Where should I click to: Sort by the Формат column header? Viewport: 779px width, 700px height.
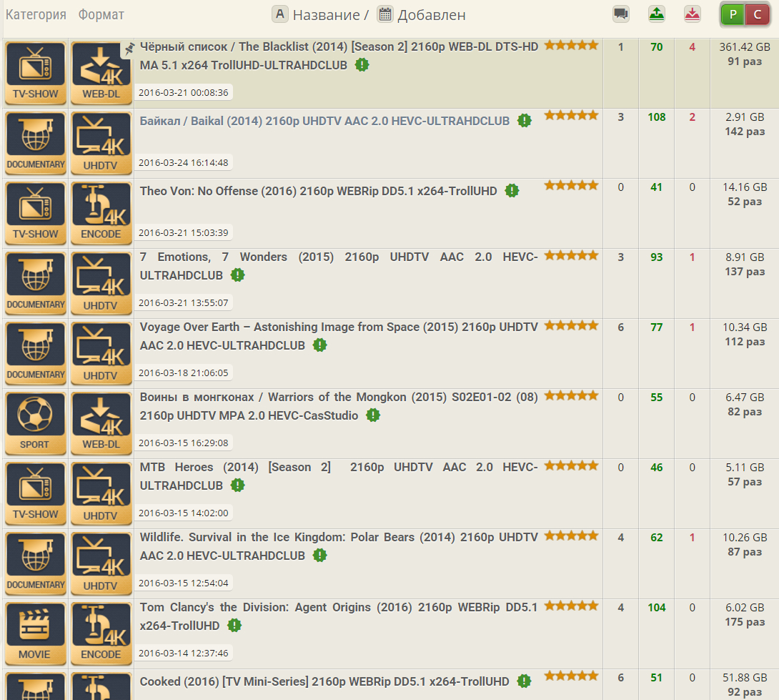[101, 14]
